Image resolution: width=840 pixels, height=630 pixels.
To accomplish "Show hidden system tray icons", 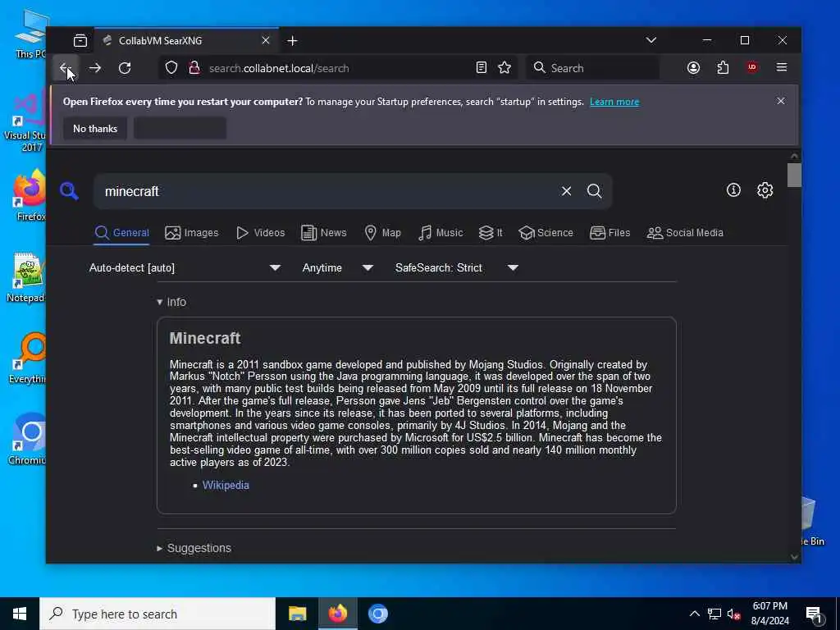I will click(694, 614).
